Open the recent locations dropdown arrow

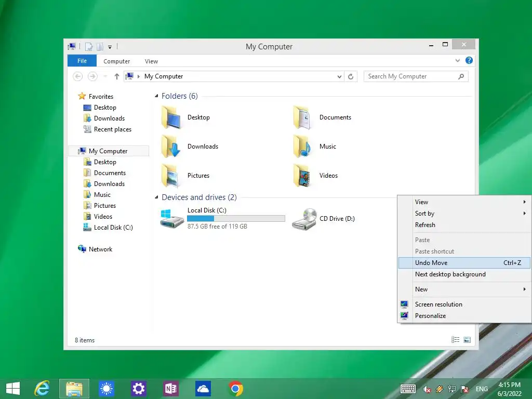coord(105,76)
